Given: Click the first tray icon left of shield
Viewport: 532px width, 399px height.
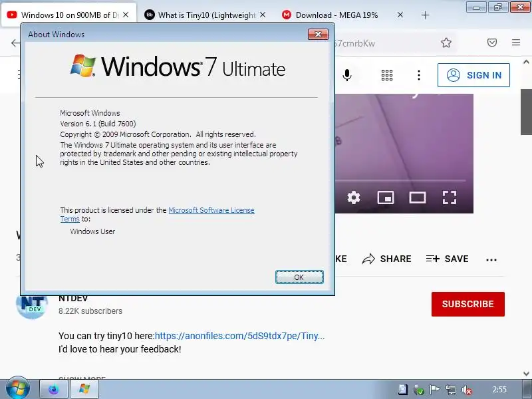Looking at the screenshot, I should 403,390.
